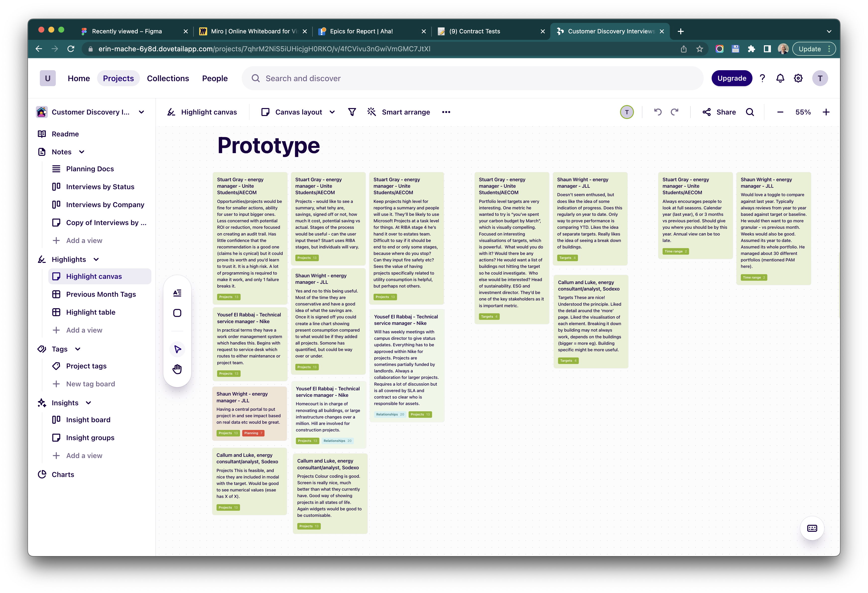Click the browser address bar URL
Viewport: 868px width, 593px height.
264,49
